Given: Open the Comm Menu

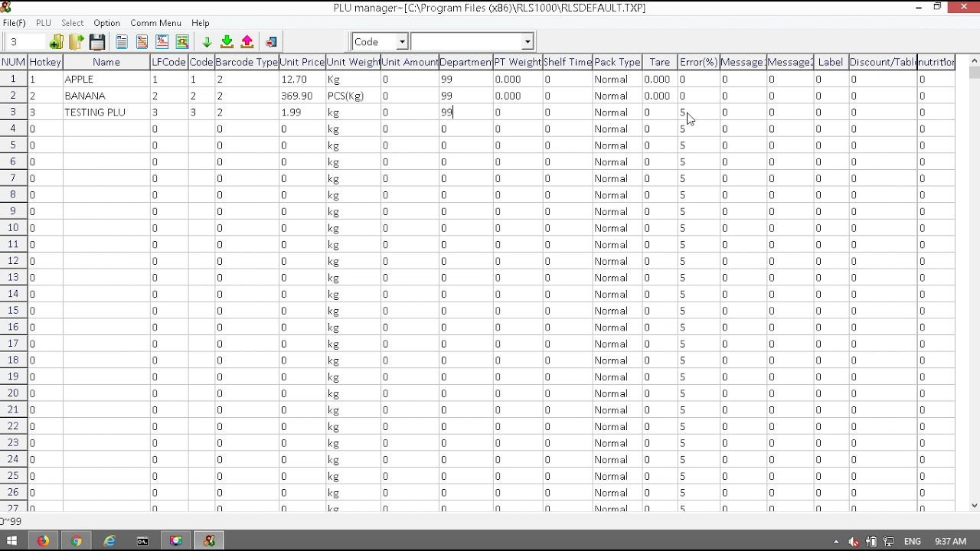Looking at the screenshot, I should (155, 23).
